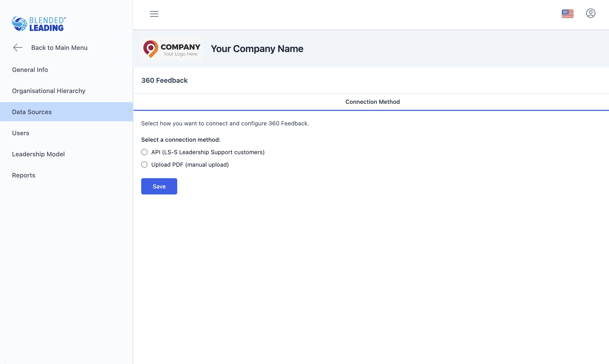Open Reports from the sidebar

tap(24, 175)
